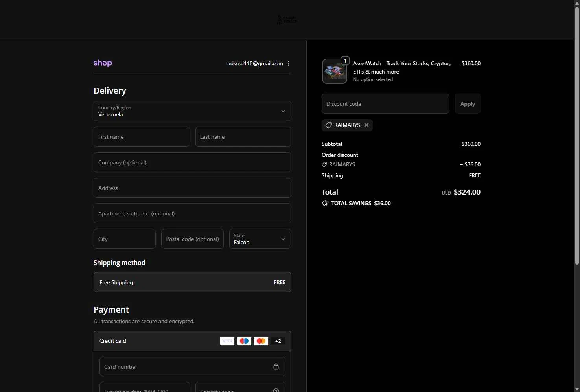Open the AssetWatch product thumbnail
The width and height of the screenshot is (580, 392).
tap(335, 71)
